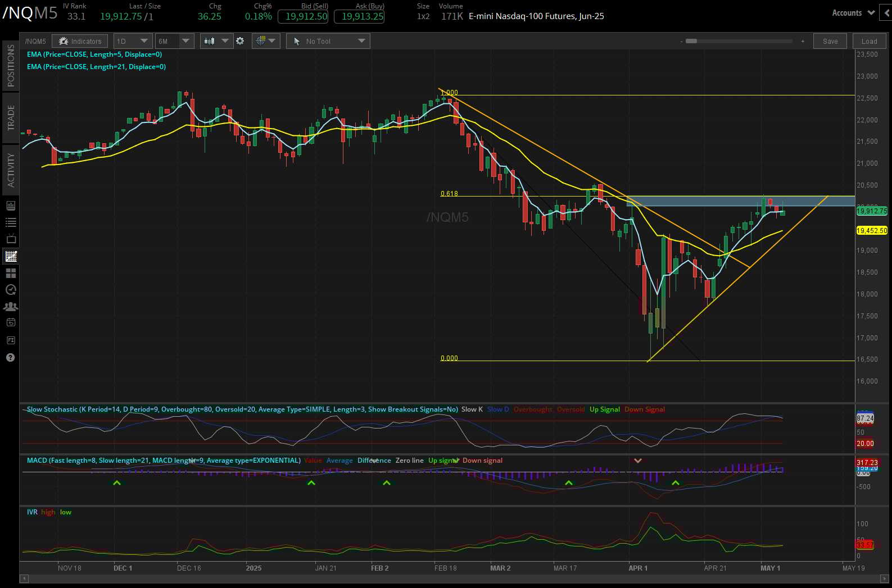Screen dimensions: 892x588
Task: Click the IV Rank 33.1 value
Action: (x=76, y=16)
